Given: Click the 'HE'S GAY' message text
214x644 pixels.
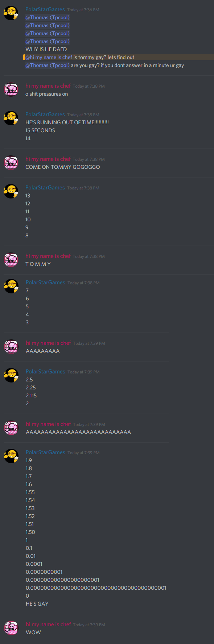Looking at the screenshot, I should pyautogui.click(x=37, y=604).
